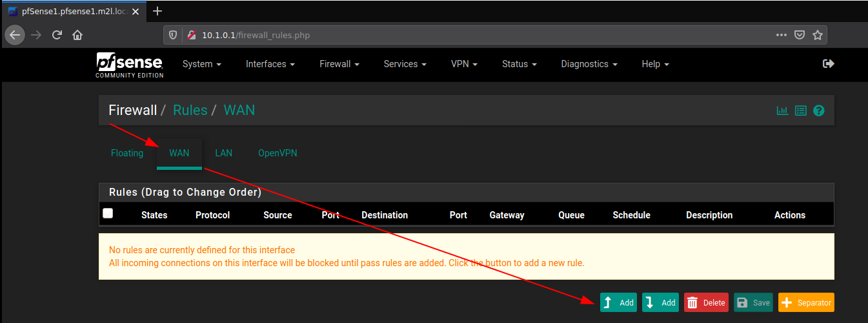Go back with the browser back arrow
The image size is (868, 323).
(x=15, y=35)
